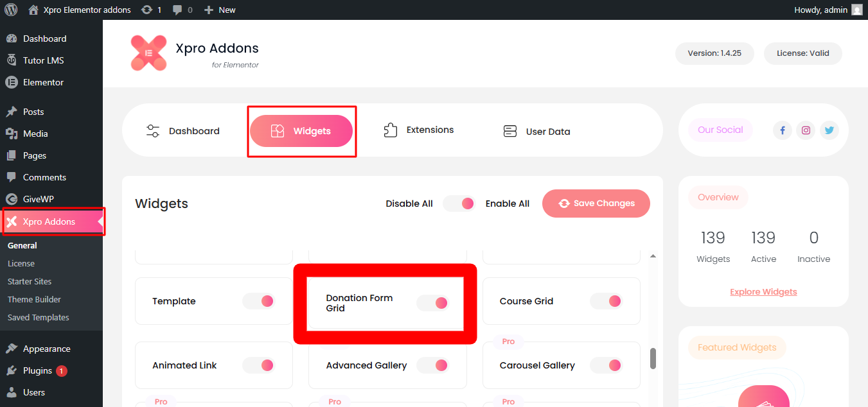This screenshot has width=868, height=407.
Task: Toggle the Donation Form Grid widget switch
Action: pos(432,302)
